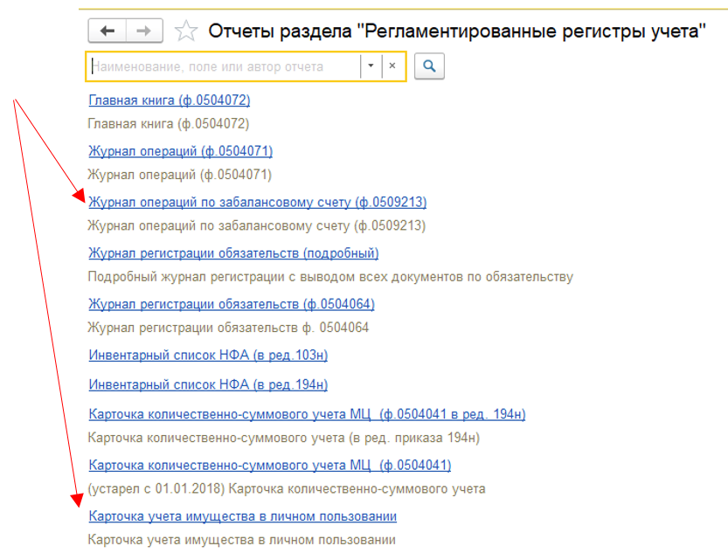Open Карточка учета имущества в личном пользовании
The width and height of the screenshot is (728, 560).
(x=243, y=515)
